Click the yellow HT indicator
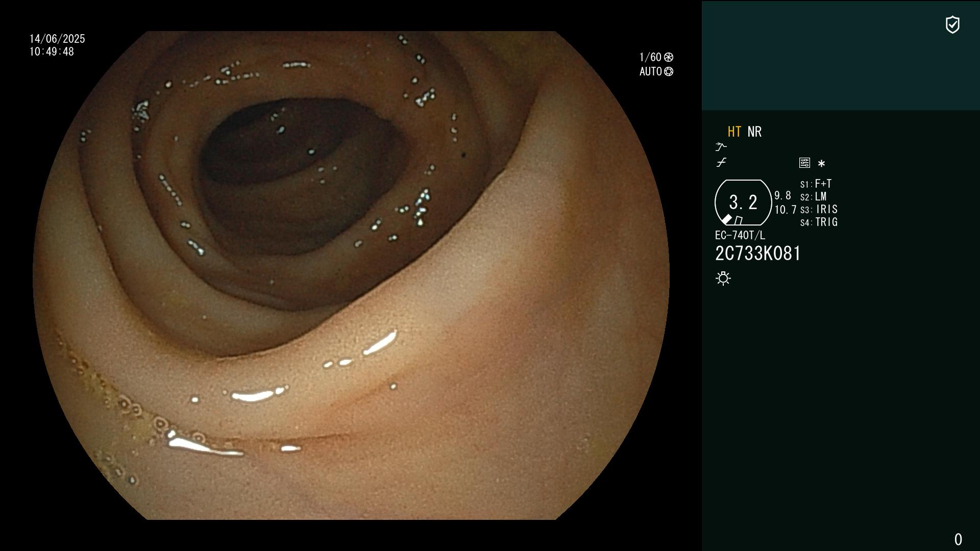Image resolution: width=980 pixels, height=551 pixels. point(734,132)
